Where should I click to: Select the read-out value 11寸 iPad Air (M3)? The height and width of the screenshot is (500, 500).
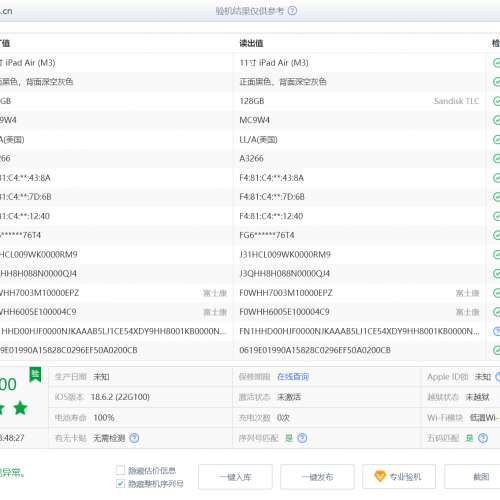(274, 63)
